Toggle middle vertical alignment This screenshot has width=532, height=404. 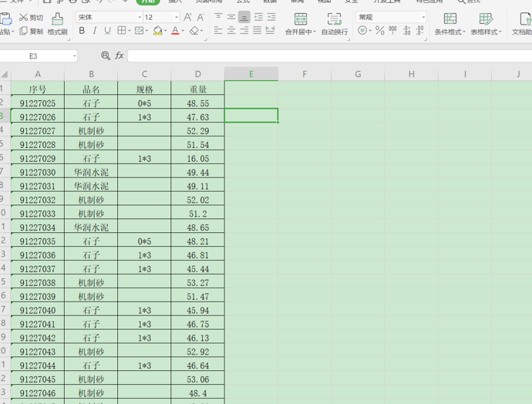click(231, 17)
